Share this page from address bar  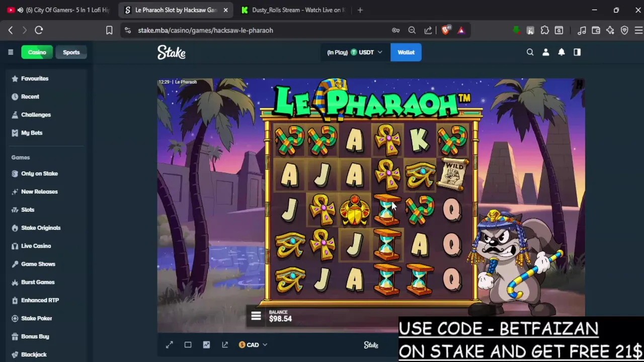428,30
